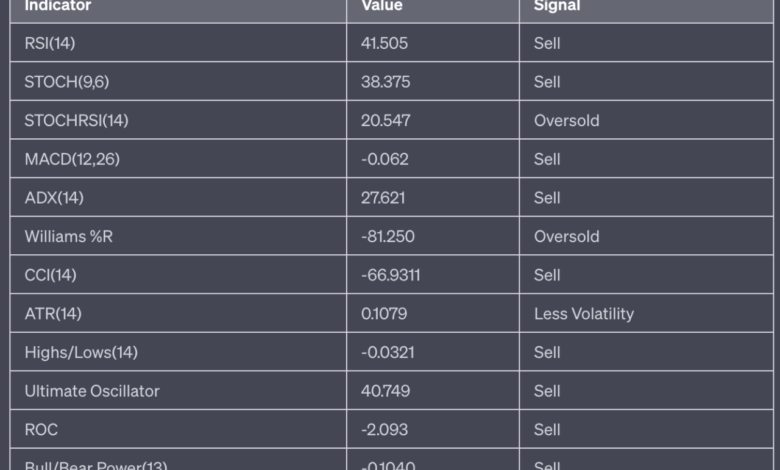Screen dimensions: 780x470
Task: Click the RSI value 41.505
Action: (384, 43)
